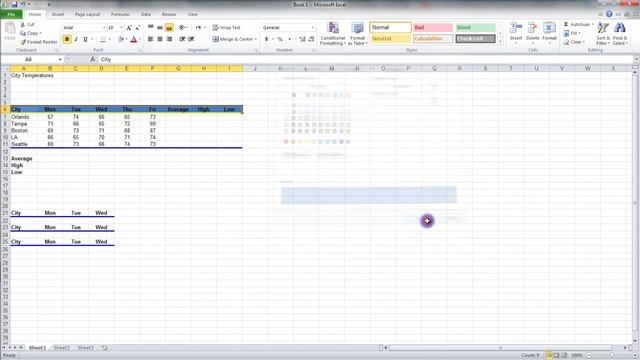The width and height of the screenshot is (640, 360).
Task: Open Sort & Filter
Action: click(x=603, y=33)
